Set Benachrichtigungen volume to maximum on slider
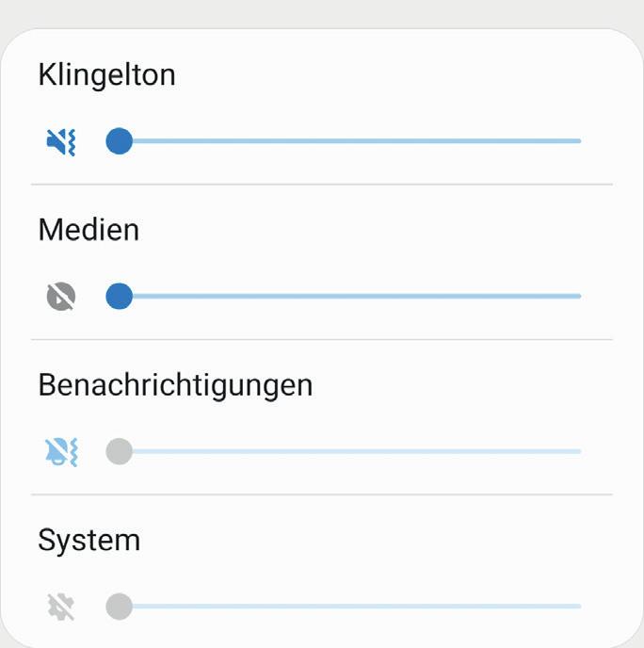 point(579,451)
